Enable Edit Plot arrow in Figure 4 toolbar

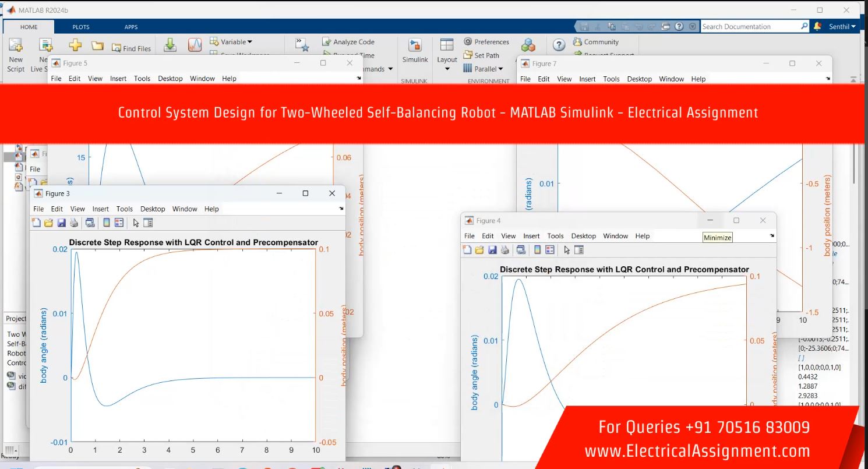click(567, 250)
